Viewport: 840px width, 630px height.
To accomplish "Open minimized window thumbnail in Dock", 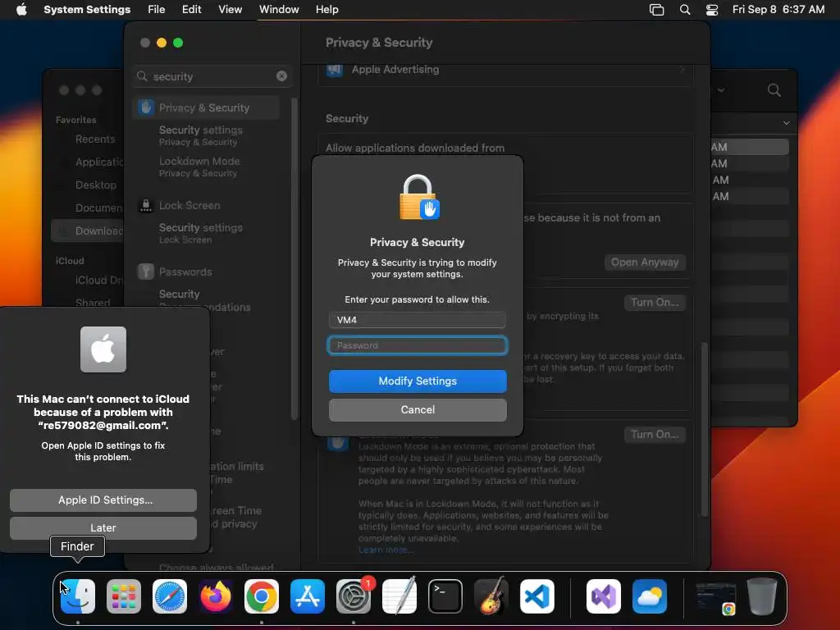I will click(x=716, y=597).
